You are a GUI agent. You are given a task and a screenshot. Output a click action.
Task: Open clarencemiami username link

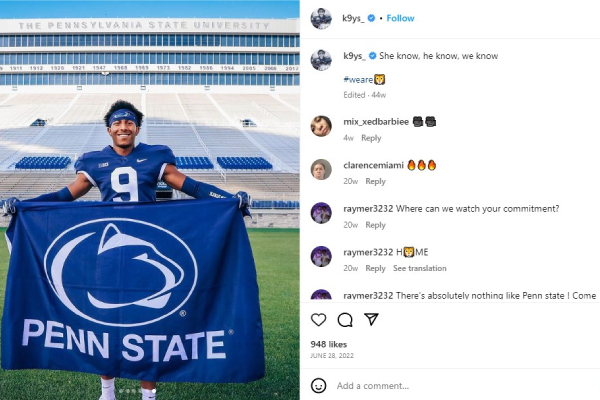(374, 165)
